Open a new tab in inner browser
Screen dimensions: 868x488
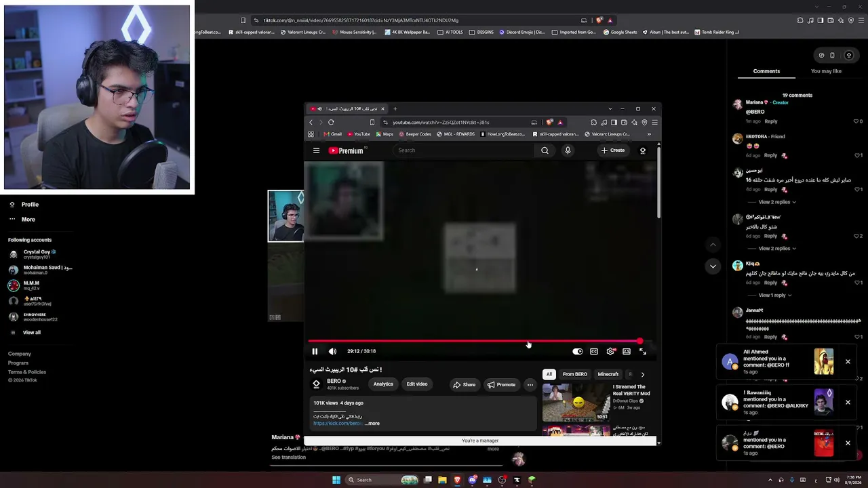(x=395, y=108)
